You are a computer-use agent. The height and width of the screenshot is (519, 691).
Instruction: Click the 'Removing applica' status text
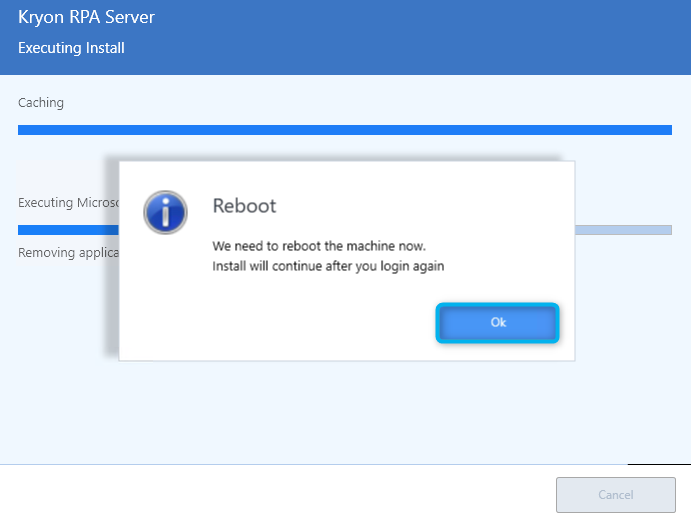pyautogui.click(x=68, y=253)
